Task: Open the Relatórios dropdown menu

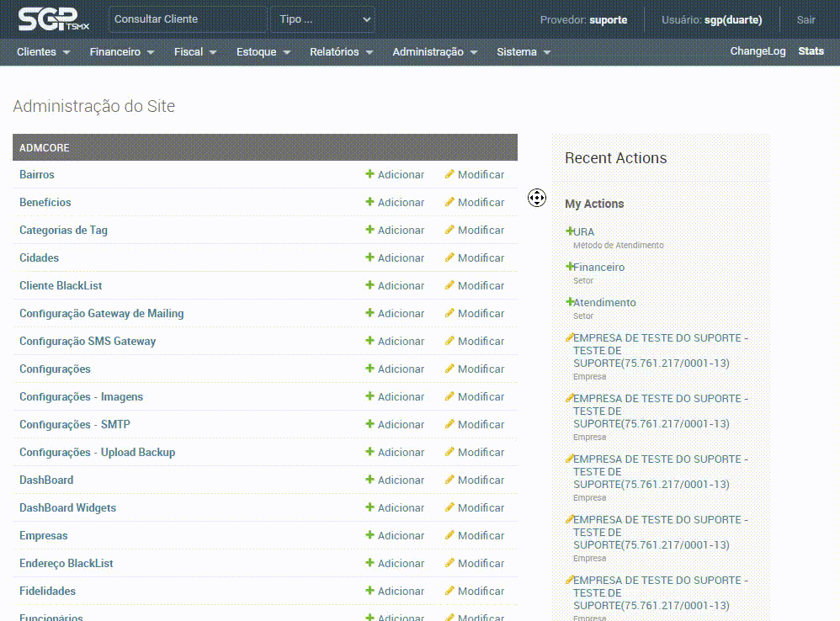Action: [340, 52]
